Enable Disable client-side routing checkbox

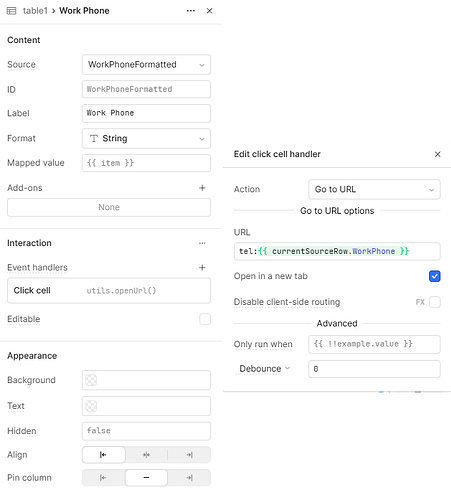(x=435, y=302)
